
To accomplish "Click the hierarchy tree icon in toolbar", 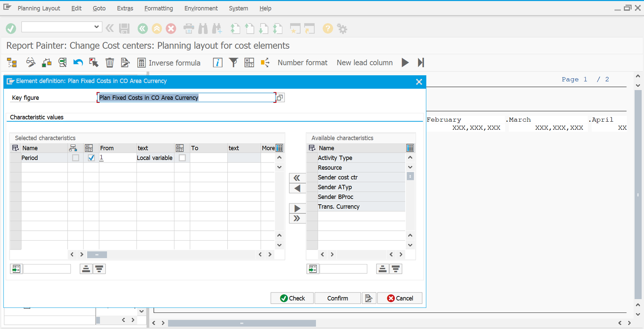I will (x=12, y=63).
